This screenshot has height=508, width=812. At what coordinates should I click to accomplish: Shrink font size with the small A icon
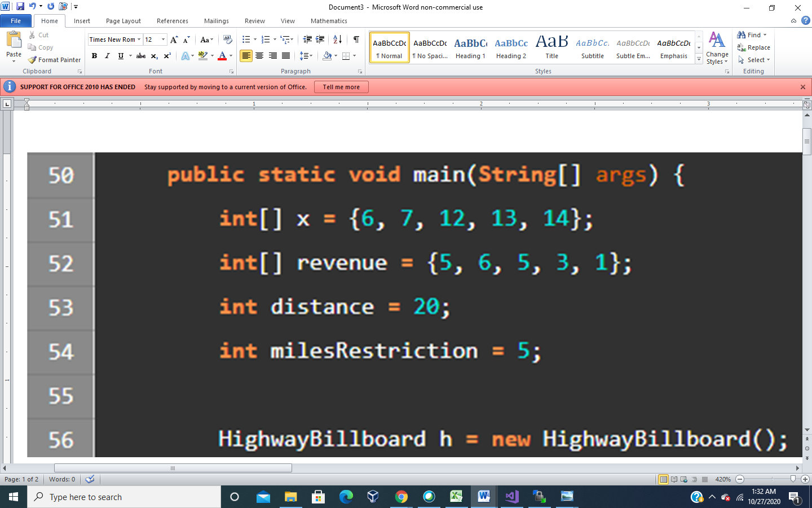(186, 40)
